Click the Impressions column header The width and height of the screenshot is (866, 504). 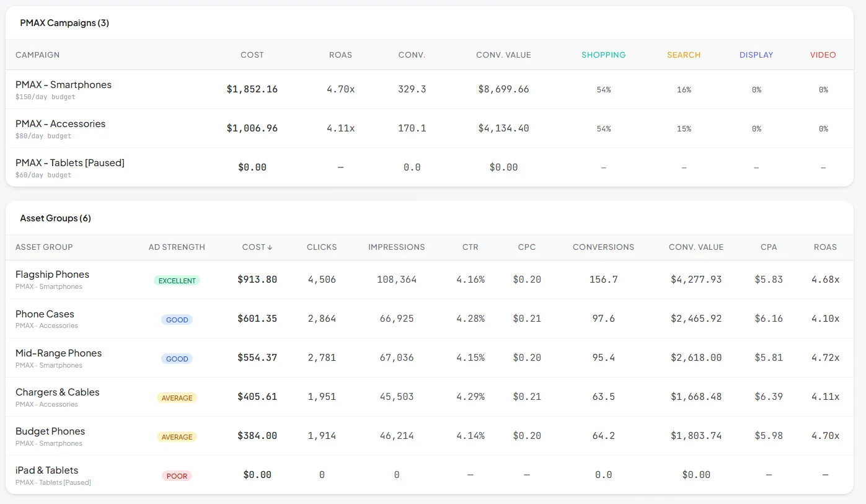397,247
